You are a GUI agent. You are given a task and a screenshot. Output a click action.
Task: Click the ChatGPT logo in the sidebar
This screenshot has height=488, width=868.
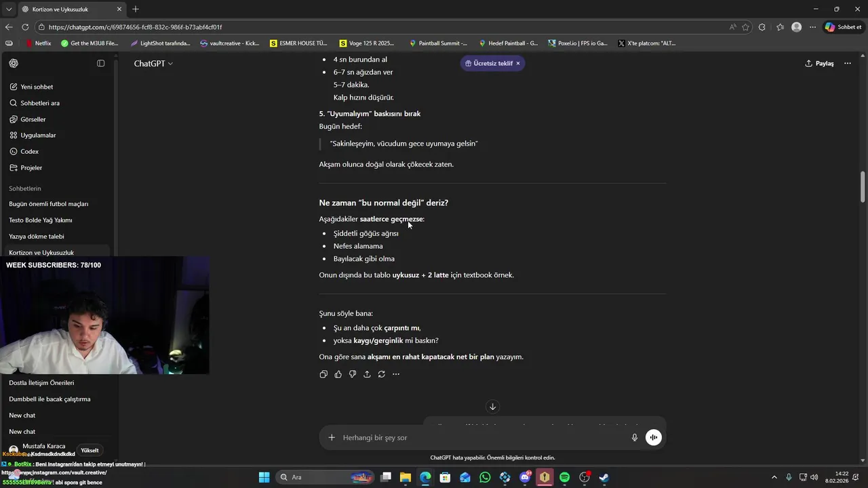point(14,63)
